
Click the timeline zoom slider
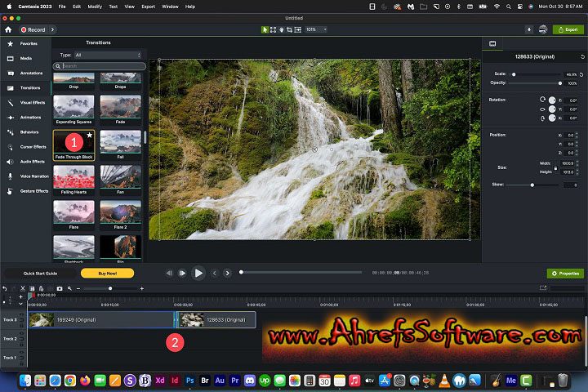(110, 289)
